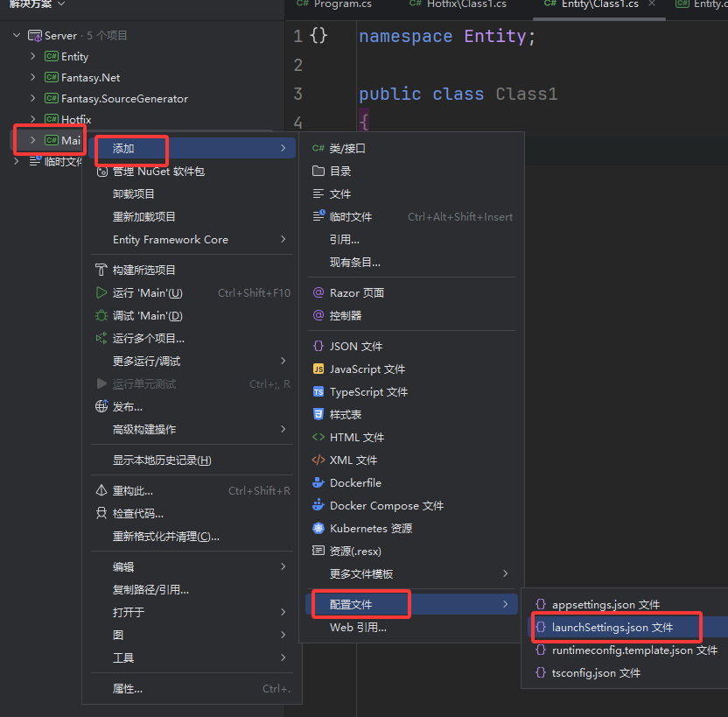Click the Server solution icon
The width and height of the screenshot is (728, 717).
click(35, 35)
